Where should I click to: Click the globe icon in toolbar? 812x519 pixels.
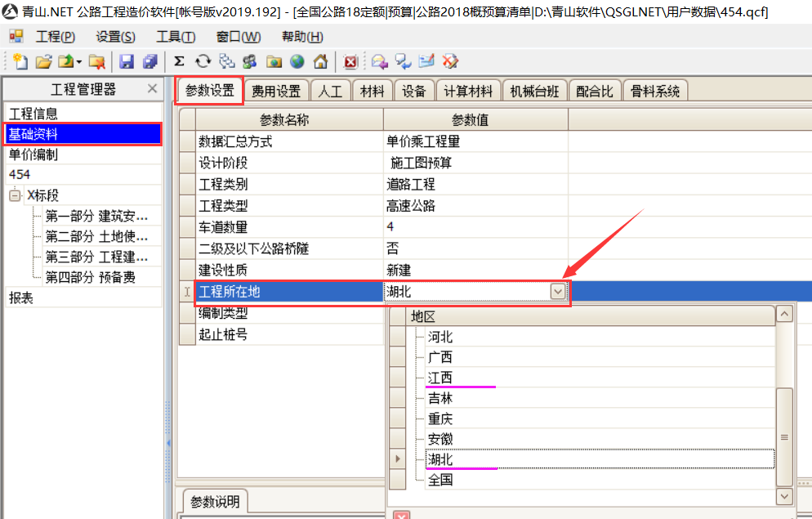point(297,61)
